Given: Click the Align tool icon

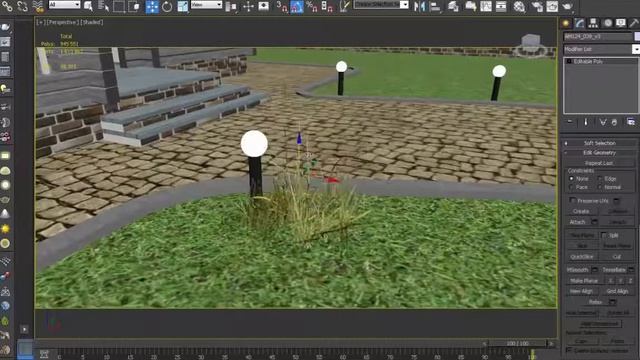Looking at the screenshot, I should pyautogui.click(x=435, y=6).
